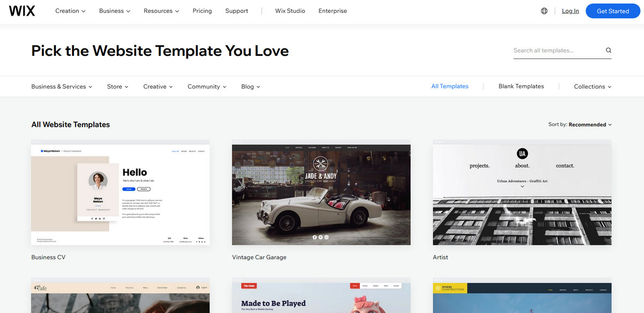Viewport: 644px width, 313px height.
Task: Expand the Store category
Action: [x=118, y=86]
